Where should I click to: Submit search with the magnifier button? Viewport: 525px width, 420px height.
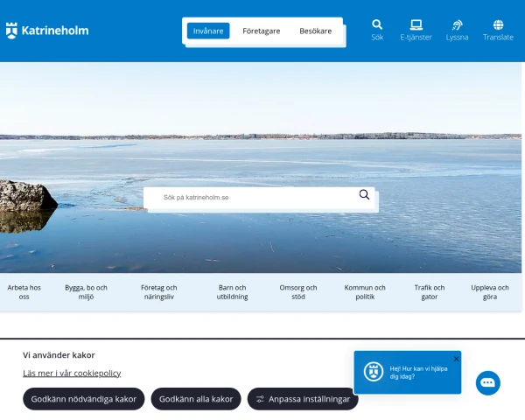tap(364, 194)
